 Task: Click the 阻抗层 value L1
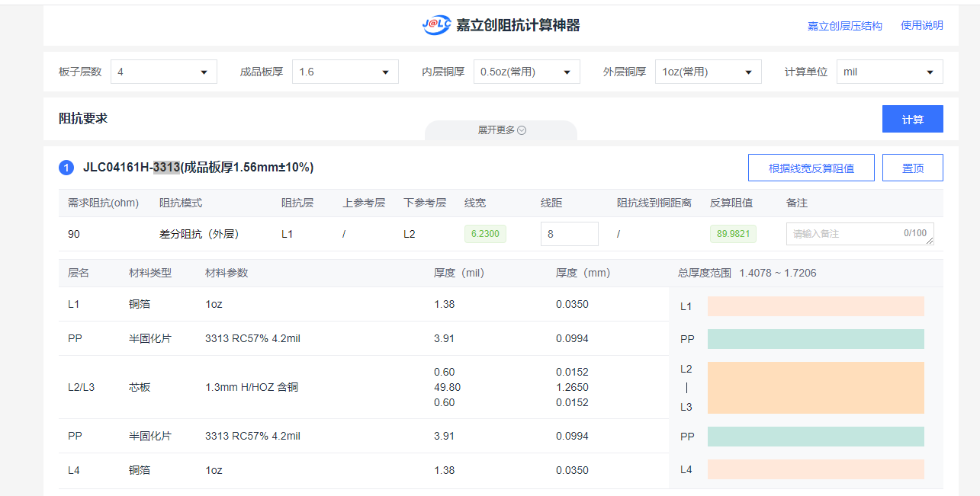pos(287,234)
